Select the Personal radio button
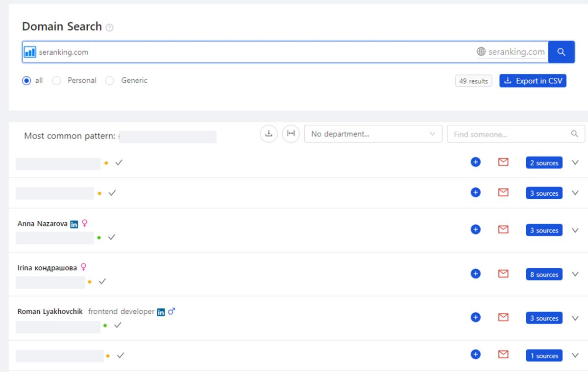588x372 pixels. click(56, 80)
